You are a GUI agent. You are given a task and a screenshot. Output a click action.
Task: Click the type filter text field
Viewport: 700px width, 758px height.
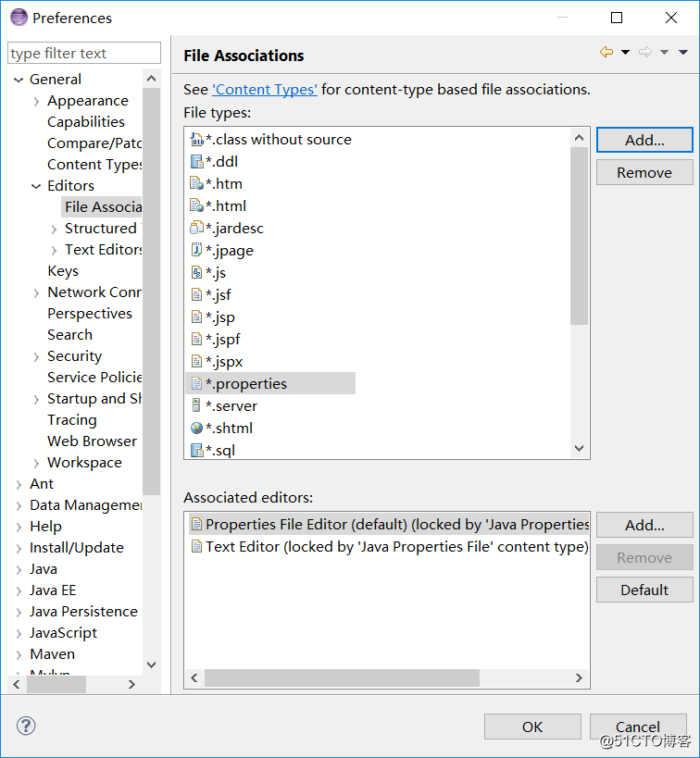[x=84, y=53]
